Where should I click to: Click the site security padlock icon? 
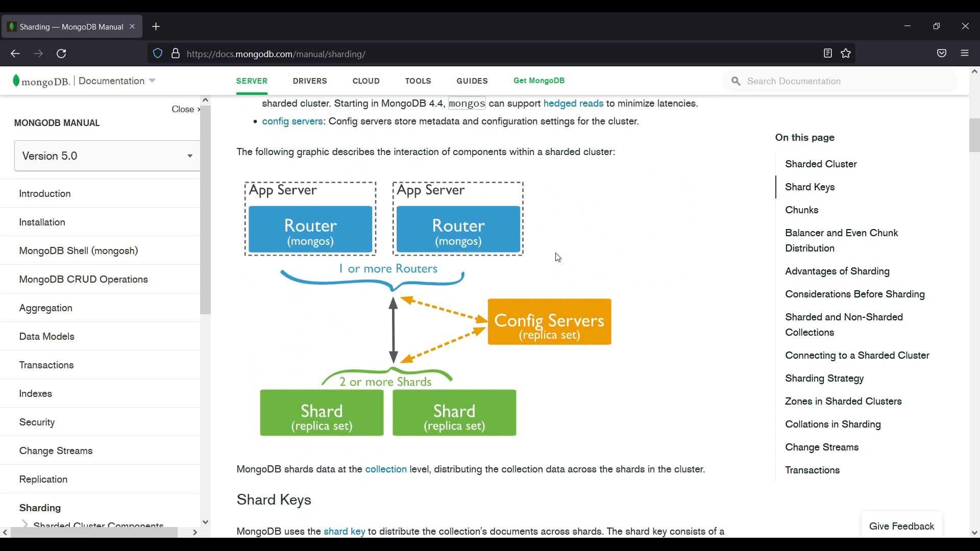coord(176,54)
